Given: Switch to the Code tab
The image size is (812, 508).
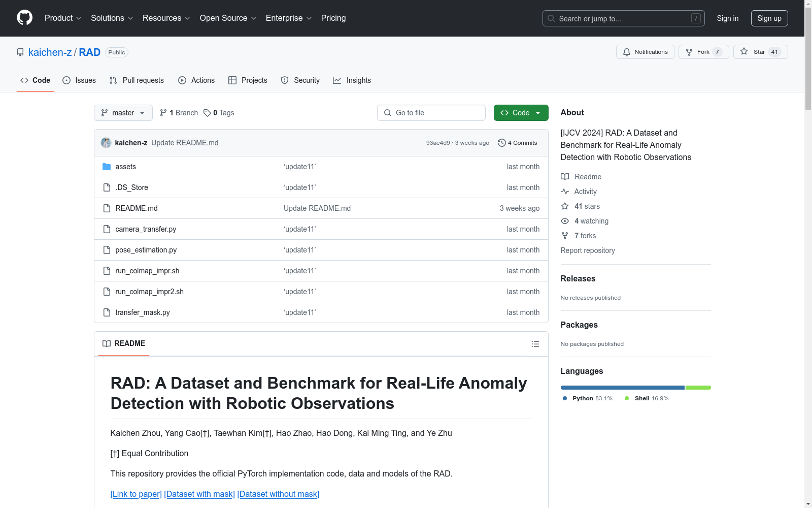Looking at the screenshot, I should tap(36, 80).
